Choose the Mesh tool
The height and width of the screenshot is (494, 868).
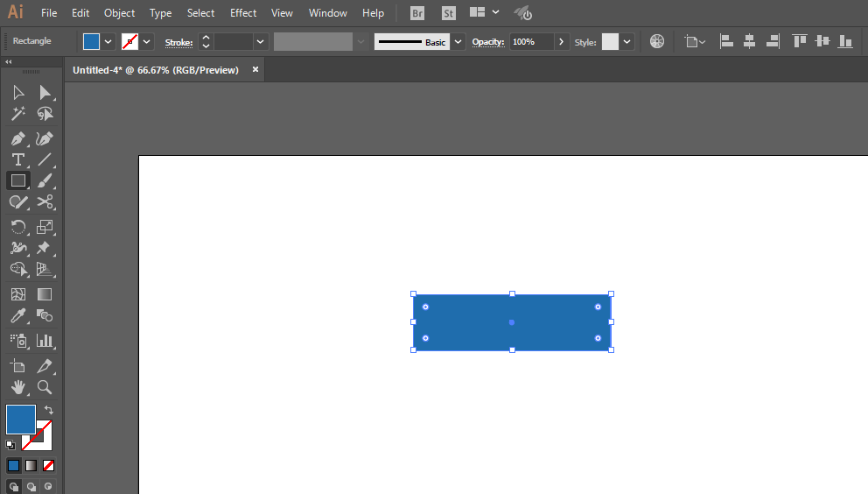tap(18, 294)
